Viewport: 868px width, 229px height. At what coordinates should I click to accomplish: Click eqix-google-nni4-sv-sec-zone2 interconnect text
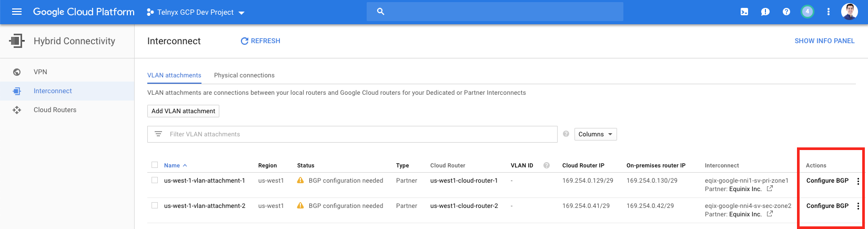748,206
